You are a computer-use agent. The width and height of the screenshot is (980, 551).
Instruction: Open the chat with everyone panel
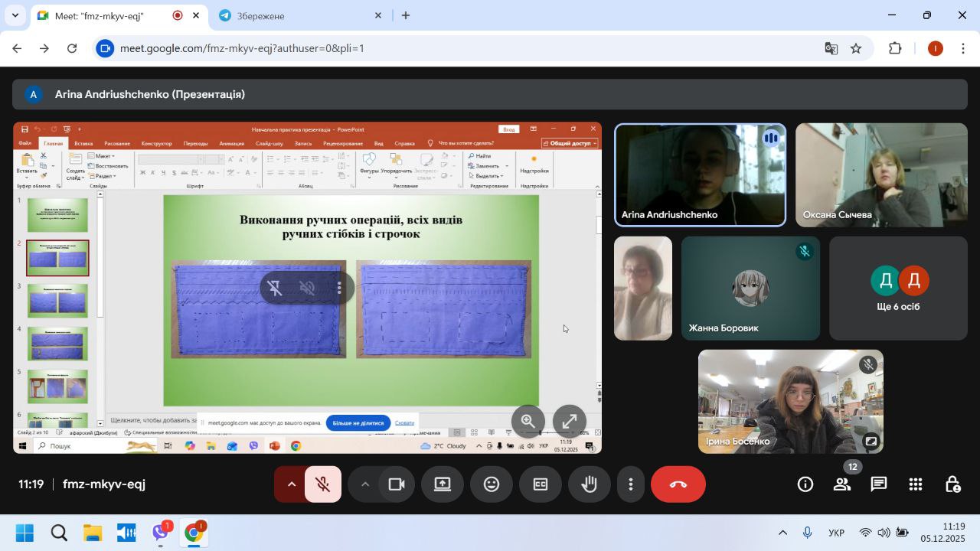click(x=879, y=484)
